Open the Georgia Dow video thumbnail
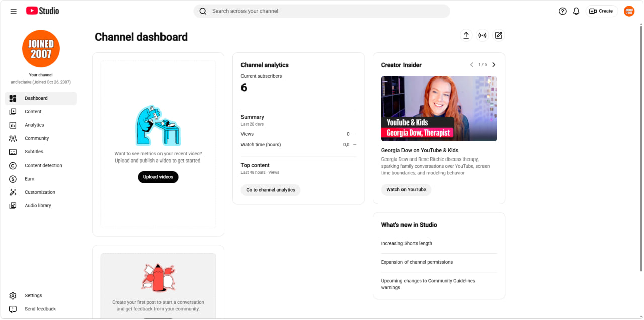The image size is (644, 320). 439,109
